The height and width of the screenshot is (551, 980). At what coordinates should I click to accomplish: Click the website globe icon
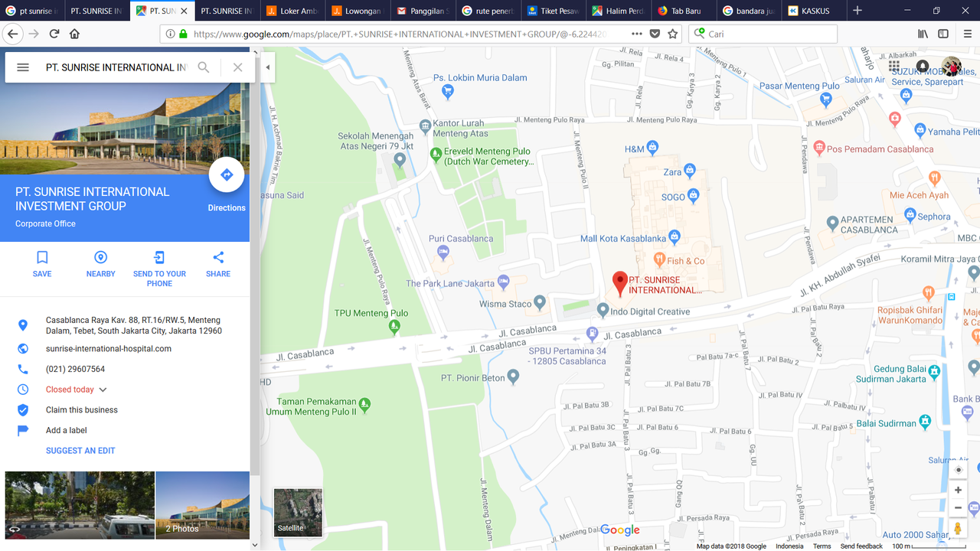23,349
